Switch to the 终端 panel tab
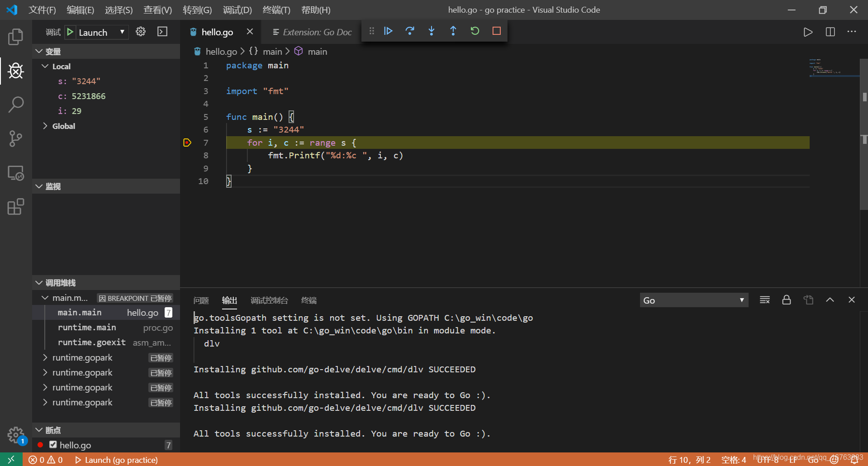 pos(308,300)
